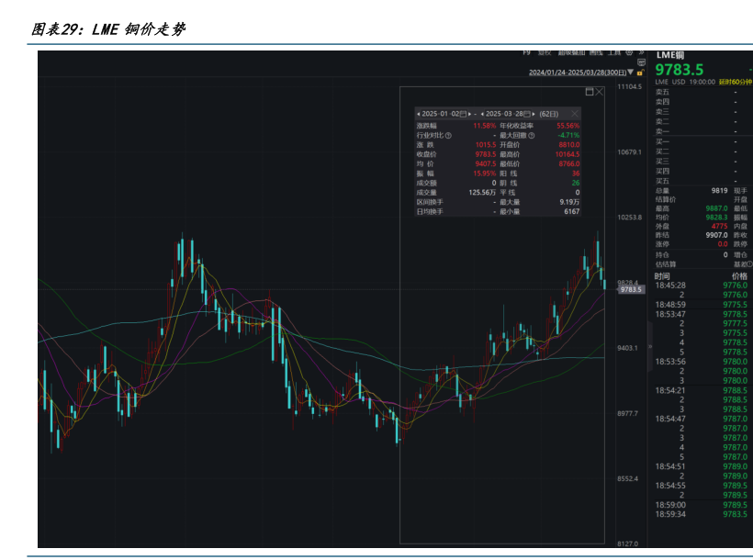
Task: Click the start date field 2025-01-02
Action: (x=441, y=114)
